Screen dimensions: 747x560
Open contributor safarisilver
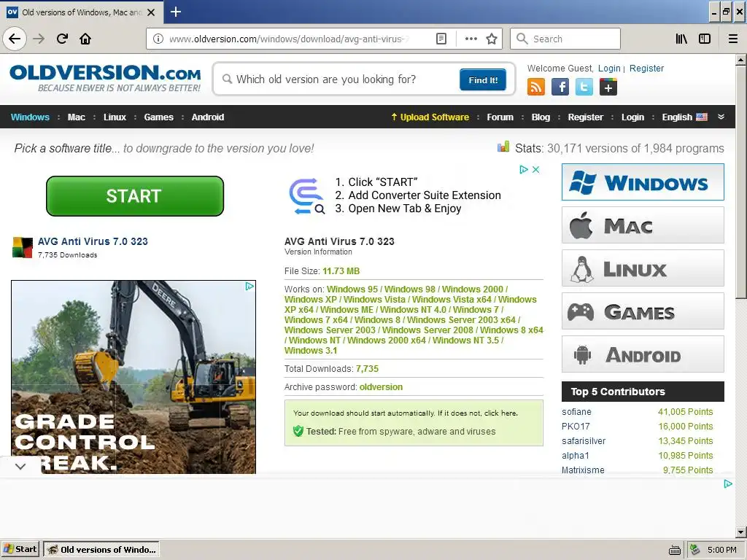point(584,441)
